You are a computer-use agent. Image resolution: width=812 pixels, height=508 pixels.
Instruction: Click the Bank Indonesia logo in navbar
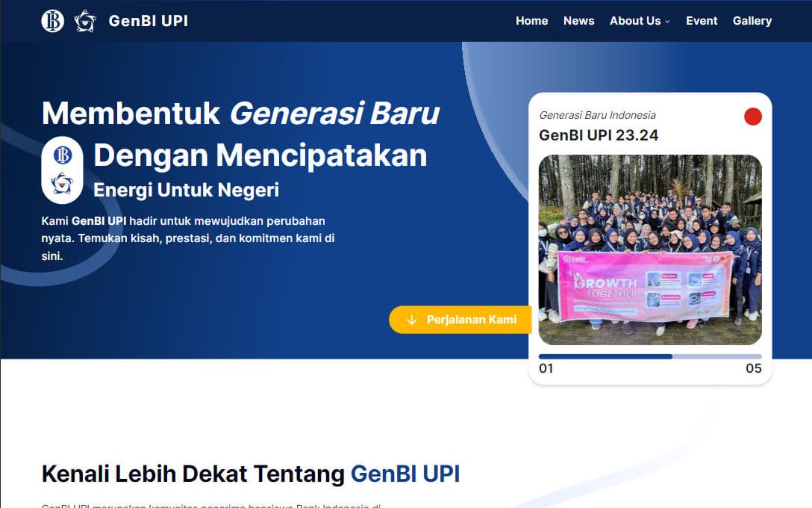(53, 21)
